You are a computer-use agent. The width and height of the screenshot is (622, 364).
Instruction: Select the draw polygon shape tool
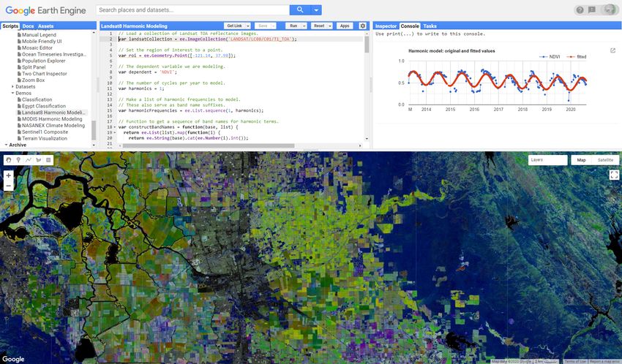click(39, 160)
